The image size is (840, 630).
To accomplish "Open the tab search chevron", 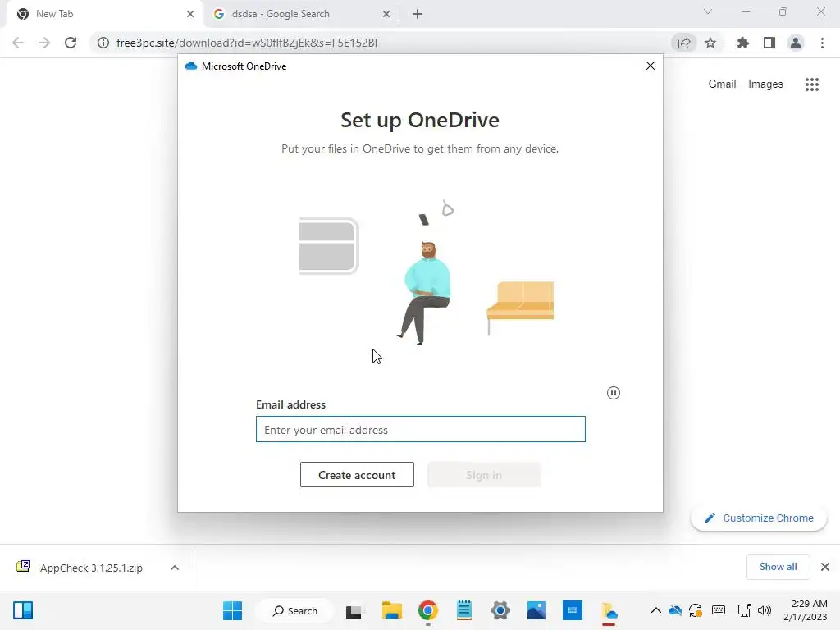I will pyautogui.click(x=708, y=11).
